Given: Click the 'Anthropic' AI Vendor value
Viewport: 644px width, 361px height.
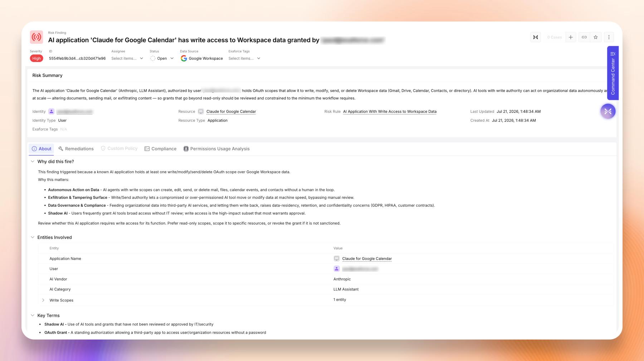Looking at the screenshot, I should point(342,279).
